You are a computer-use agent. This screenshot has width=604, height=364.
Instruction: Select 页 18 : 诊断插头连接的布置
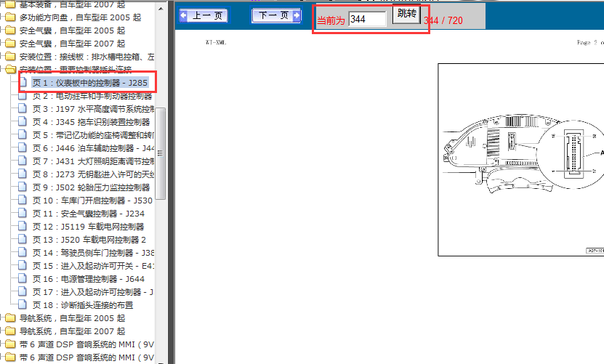point(83,305)
